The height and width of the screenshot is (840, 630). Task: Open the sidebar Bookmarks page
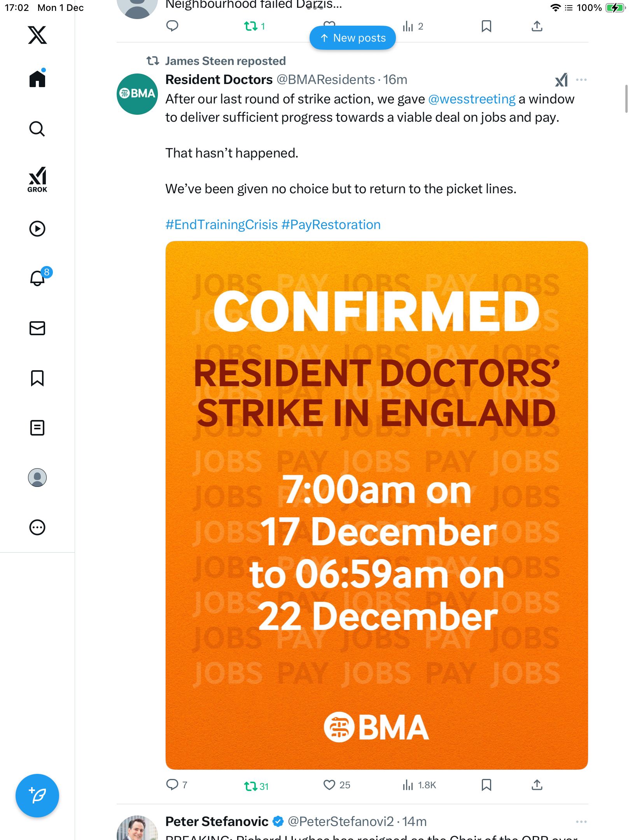tap(37, 378)
